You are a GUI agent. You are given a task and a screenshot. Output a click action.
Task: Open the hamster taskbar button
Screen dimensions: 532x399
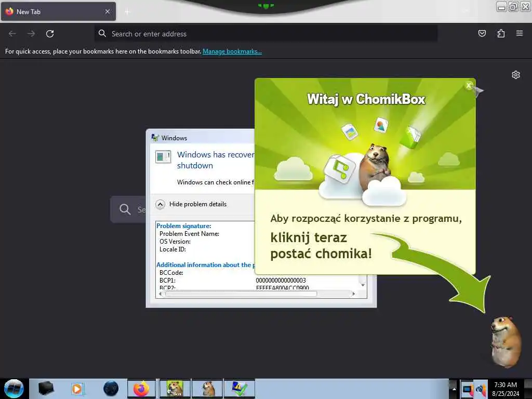[207, 389]
